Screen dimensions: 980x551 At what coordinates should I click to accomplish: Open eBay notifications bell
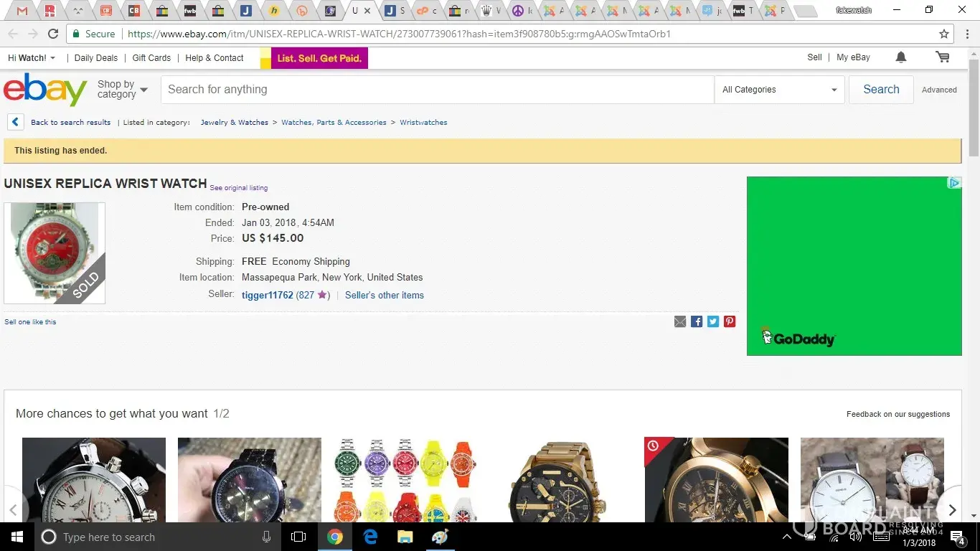901,57
